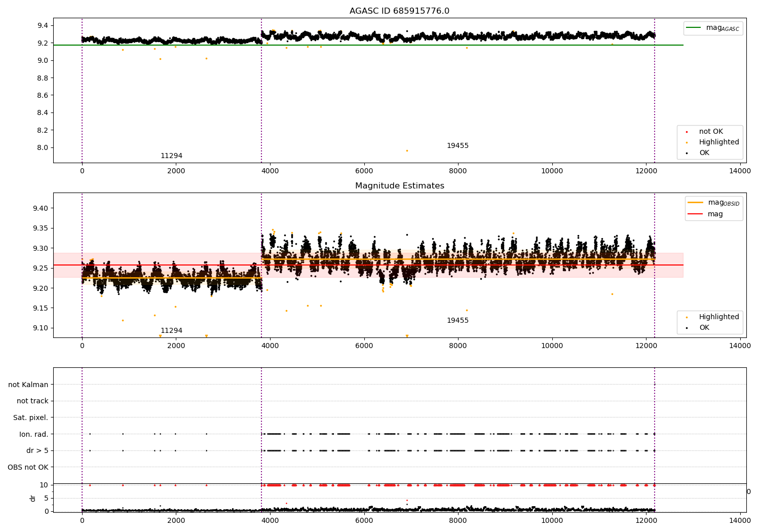The height and width of the screenshot is (532, 760).
Task: Click the orange outlier point near magnitude 8.0
Action: pos(407,150)
